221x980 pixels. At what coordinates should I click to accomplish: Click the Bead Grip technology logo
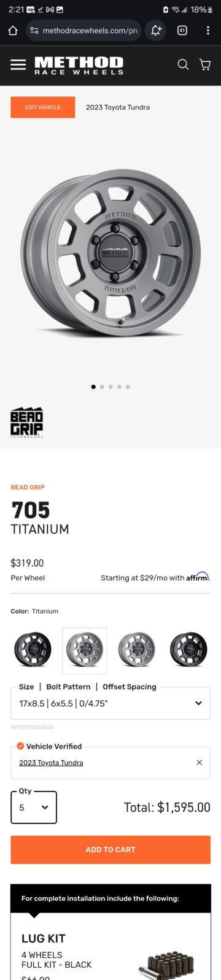[26, 422]
